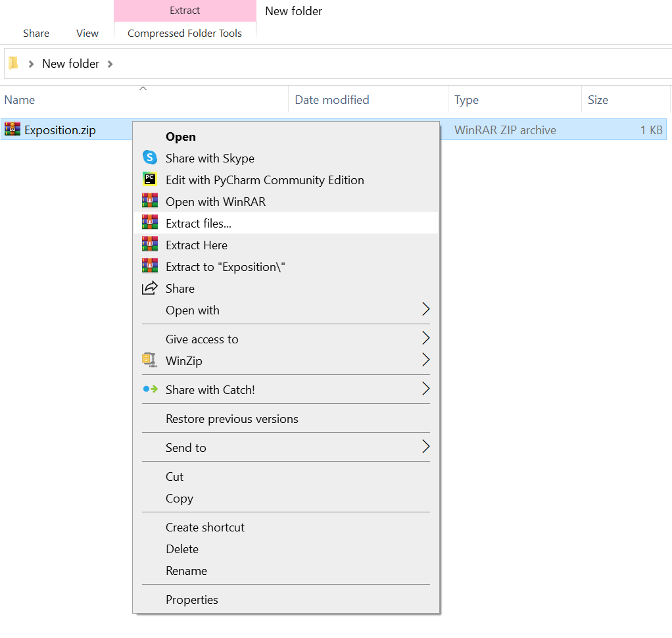Open the WinZip submenu
The height and width of the screenshot is (638, 672).
click(286, 360)
